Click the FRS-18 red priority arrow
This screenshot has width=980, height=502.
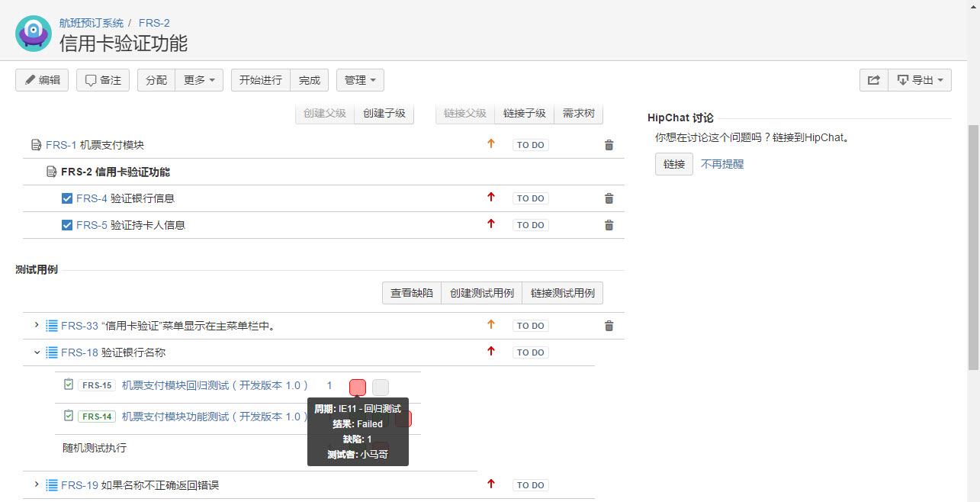[x=491, y=351]
